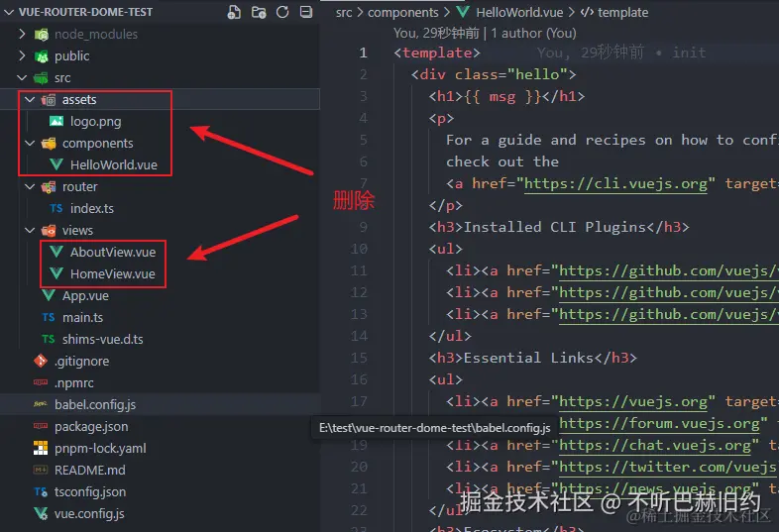Click the TS icon of shims-vue.d.ts
This screenshot has width=779, height=532.
click(49, 339)
